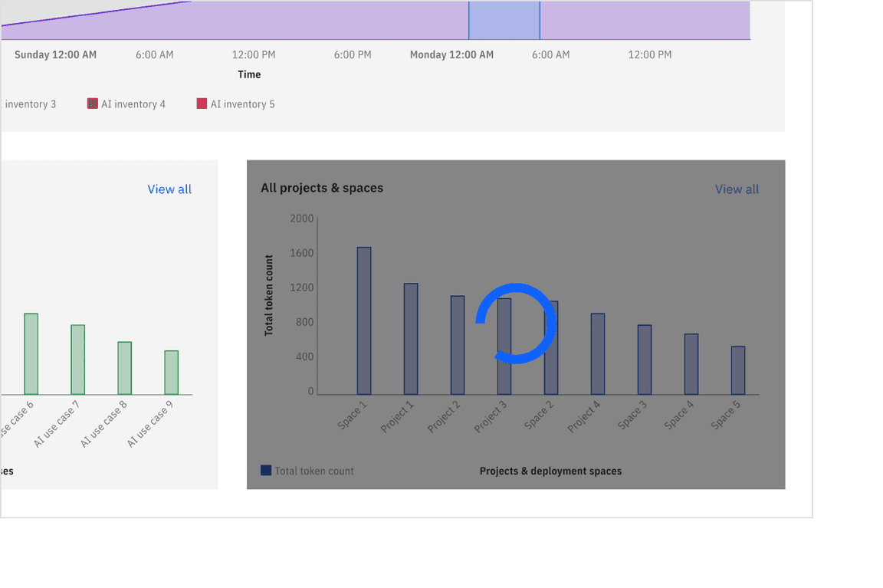This screenshot has height=588, width=883.
Task: Click the loading spinner icon
Action: click(516, 323)
